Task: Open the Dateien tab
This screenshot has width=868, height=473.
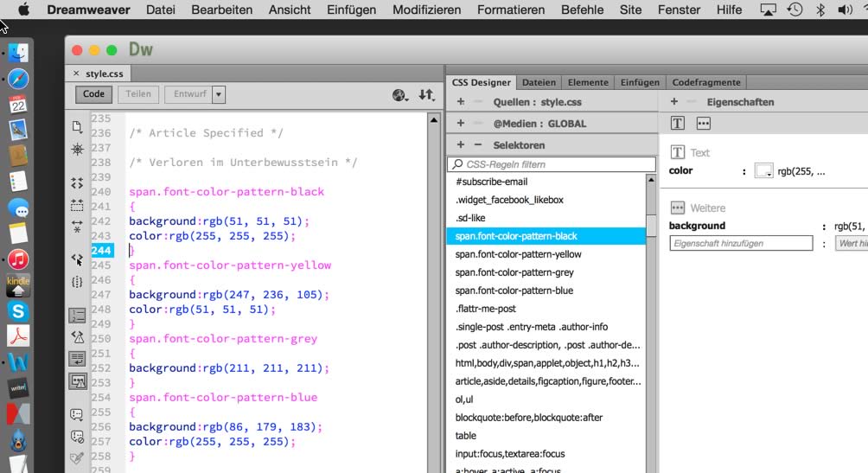Action: coord(539,82)
